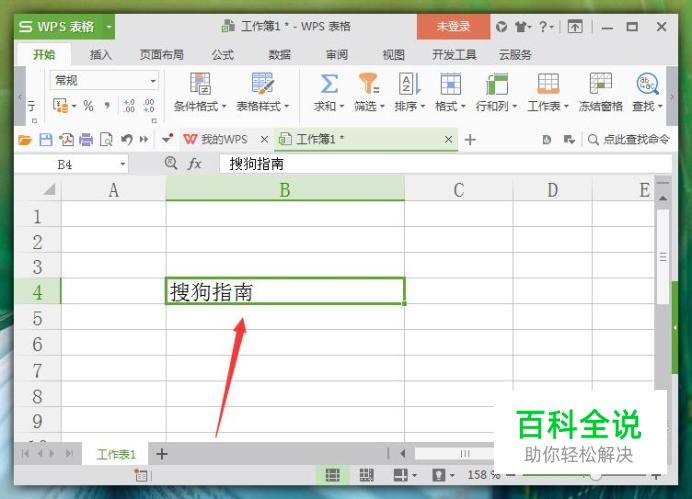Viewport: 692px width, 499px height.
Task: Click the Format (格式) cell icon
Action: (x=451, y=84)
